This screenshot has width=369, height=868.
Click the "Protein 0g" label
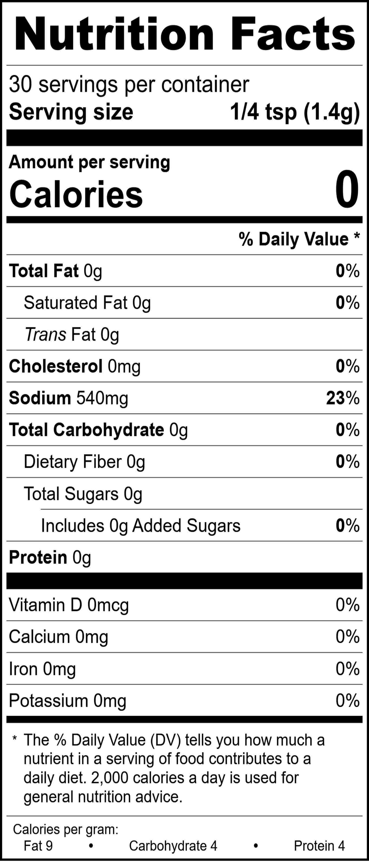(50, 557)
